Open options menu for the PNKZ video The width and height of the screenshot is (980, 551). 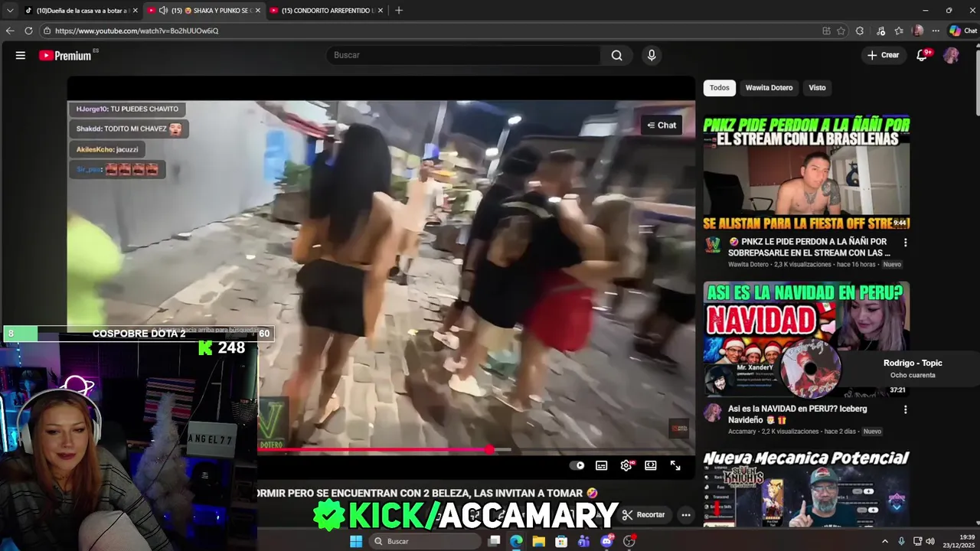[905, 243]
